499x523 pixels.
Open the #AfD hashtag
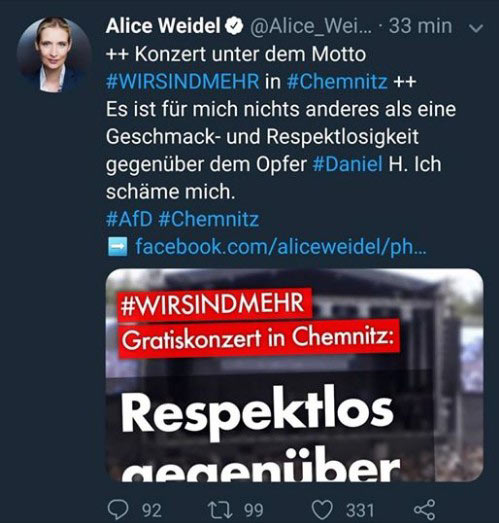129,219
